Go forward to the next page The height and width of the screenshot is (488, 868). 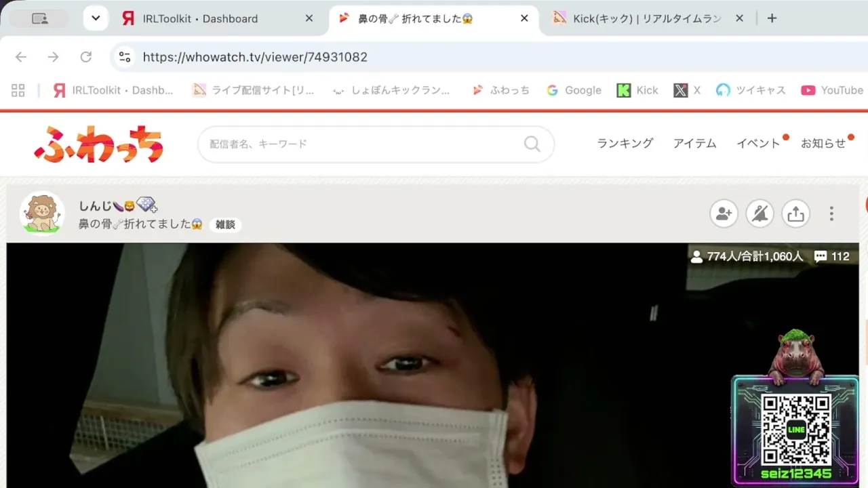pyautogui.click(x=53, y=57)
